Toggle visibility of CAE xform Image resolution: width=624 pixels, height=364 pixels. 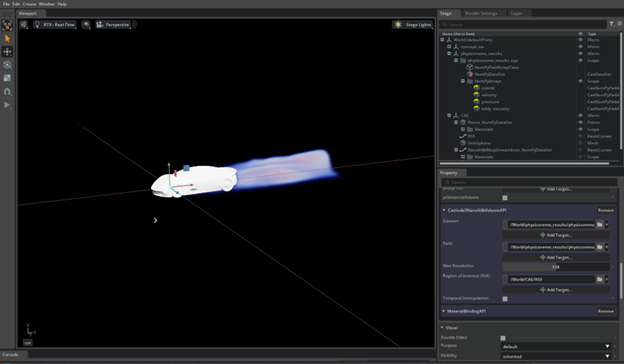[x=580, y=115]
